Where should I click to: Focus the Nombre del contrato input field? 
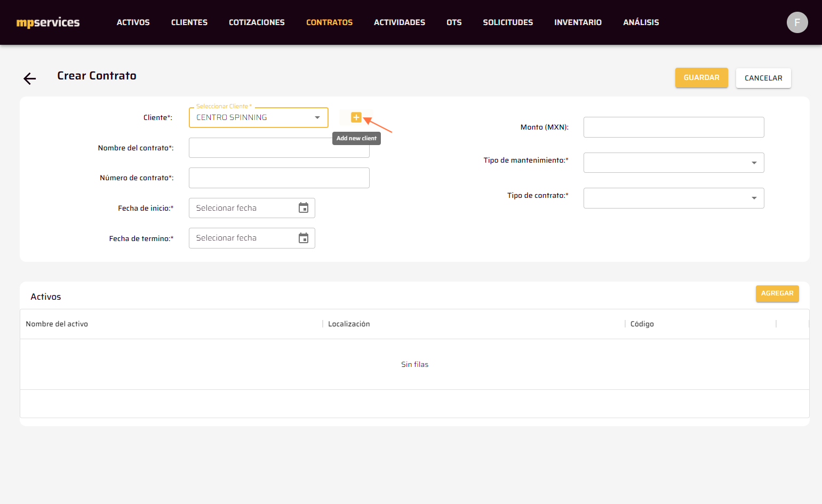279,148
